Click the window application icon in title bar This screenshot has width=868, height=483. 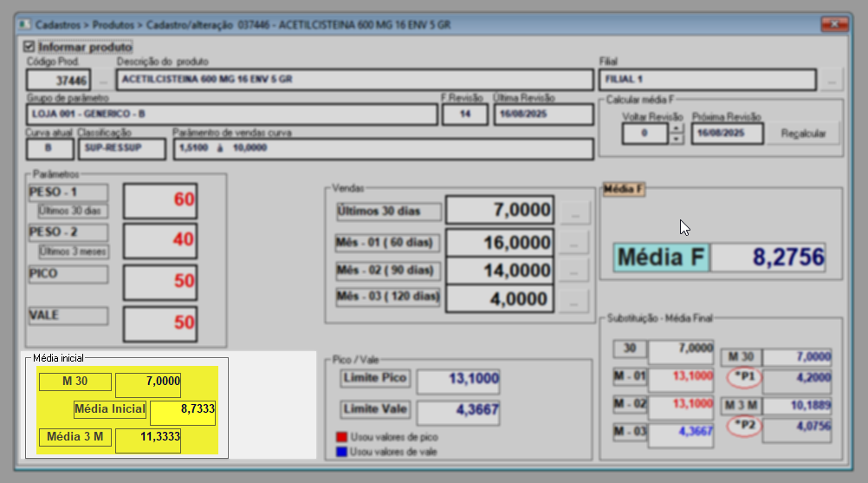tap(24, 25)
